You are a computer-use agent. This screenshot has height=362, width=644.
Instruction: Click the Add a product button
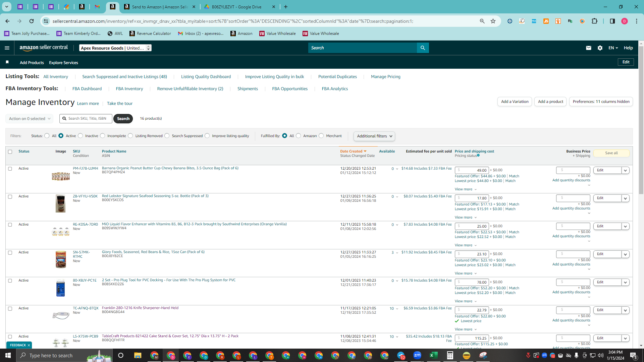(x=550, y=102)
